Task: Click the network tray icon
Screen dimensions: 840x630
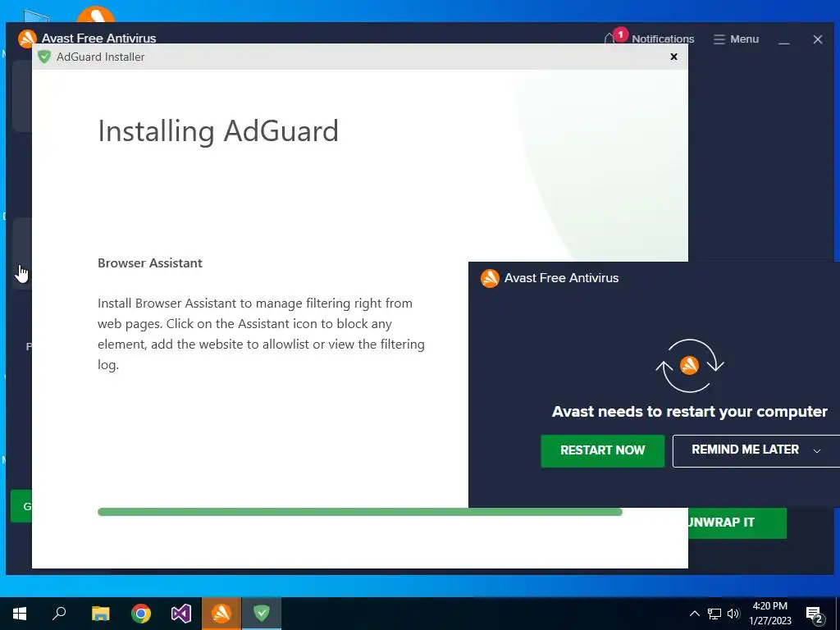Action: [x=714, y=614]
